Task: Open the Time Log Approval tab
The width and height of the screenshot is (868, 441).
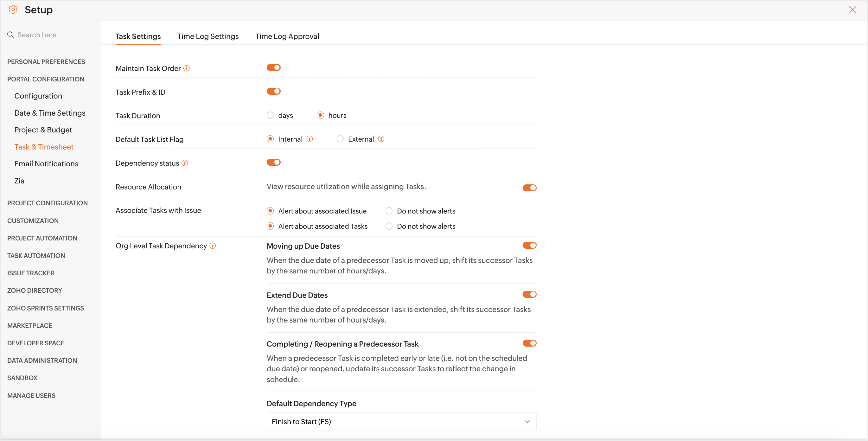Action: coord(287,36)
